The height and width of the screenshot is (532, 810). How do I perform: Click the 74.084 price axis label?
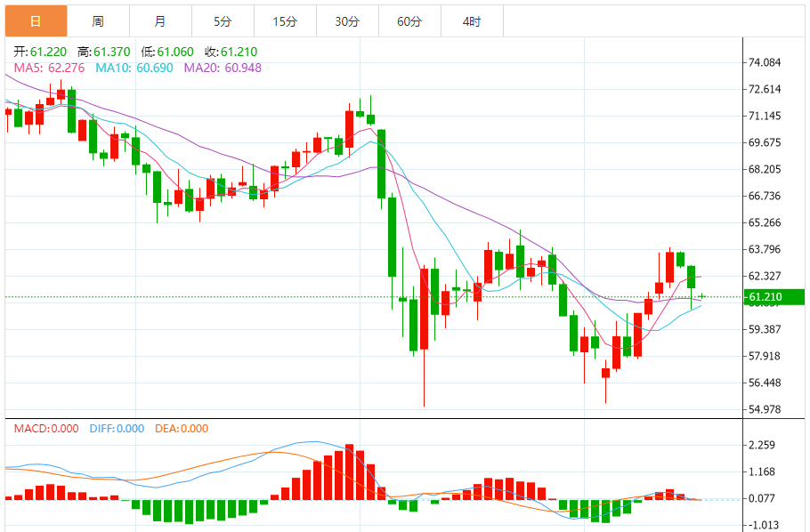(x=765, y=62)
